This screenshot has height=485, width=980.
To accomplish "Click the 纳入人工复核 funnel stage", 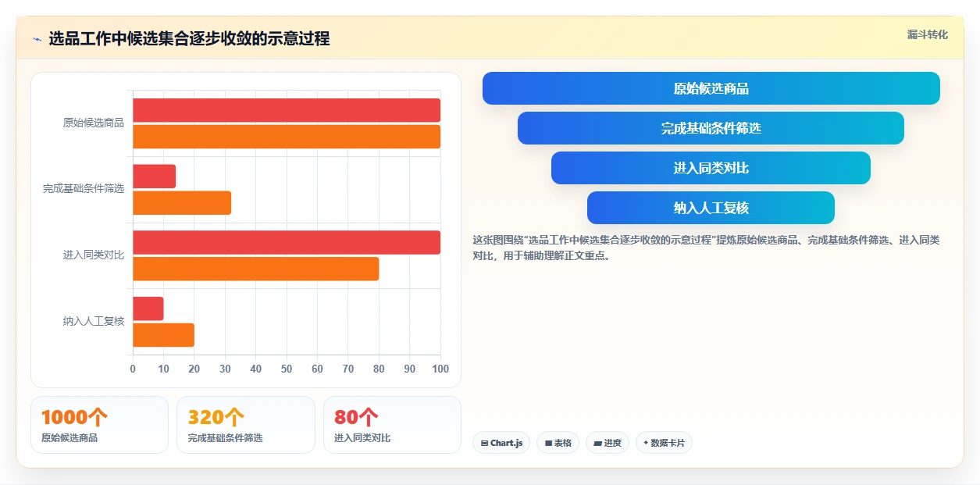I will coord(711,208).
